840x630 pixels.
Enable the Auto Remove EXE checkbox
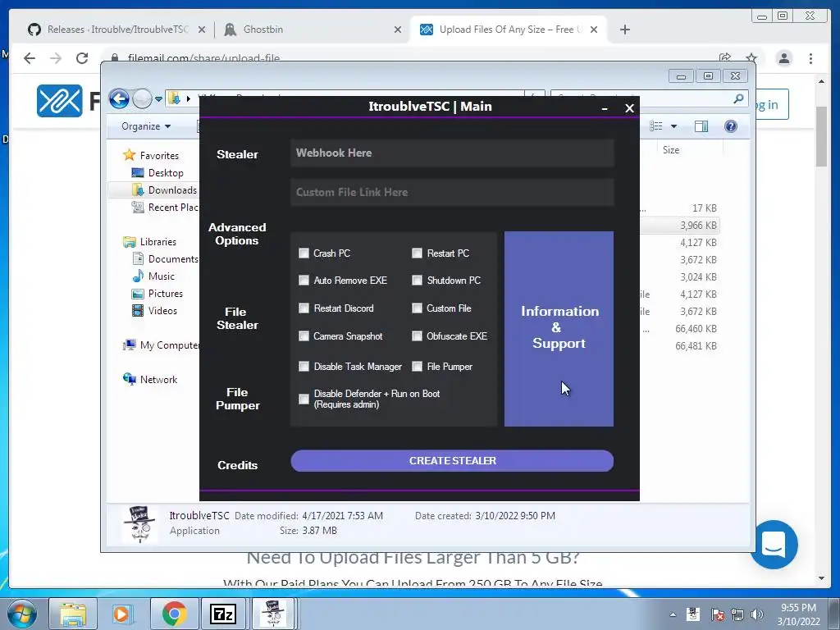[x=304, y=281]
